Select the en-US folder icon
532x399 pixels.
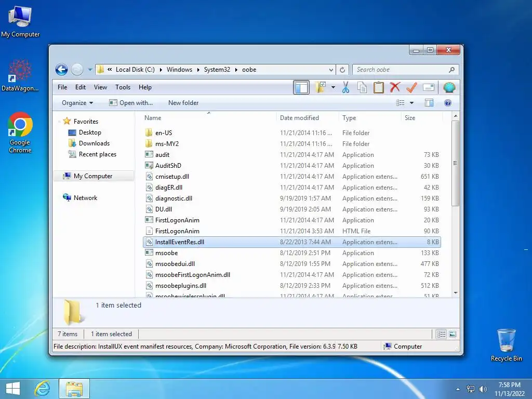(149, 132)
